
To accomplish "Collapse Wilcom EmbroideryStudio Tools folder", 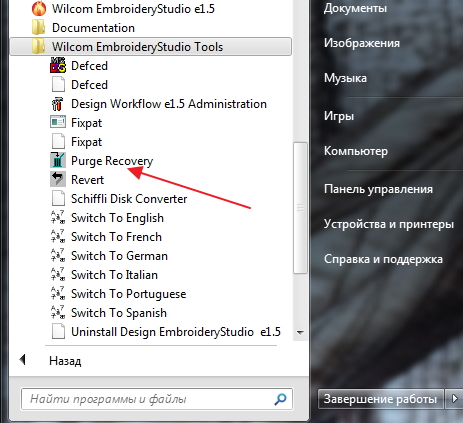I will pos(151,47).
